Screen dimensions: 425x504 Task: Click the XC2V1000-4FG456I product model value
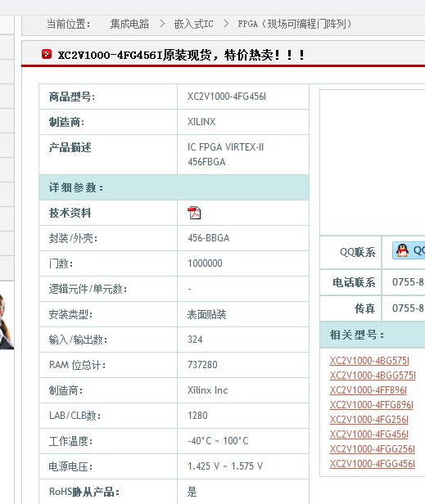pos(227,97)
